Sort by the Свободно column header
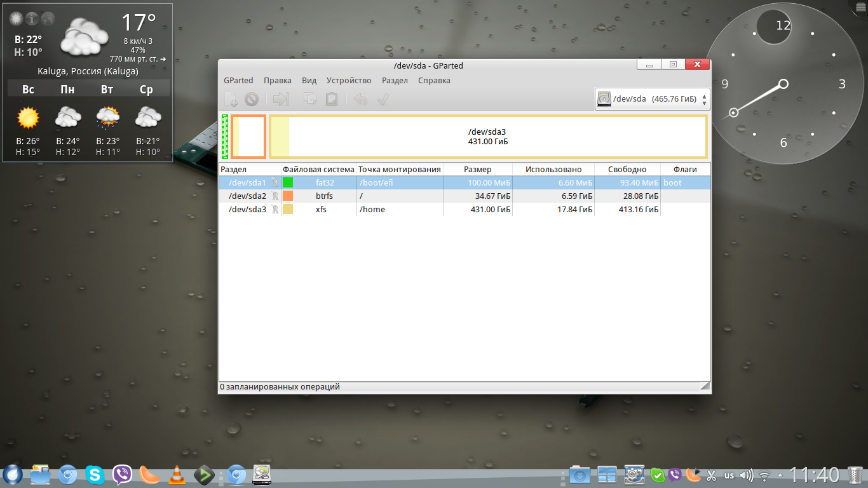The width and height of the screenshot is (868, 488). pos(627,170)
